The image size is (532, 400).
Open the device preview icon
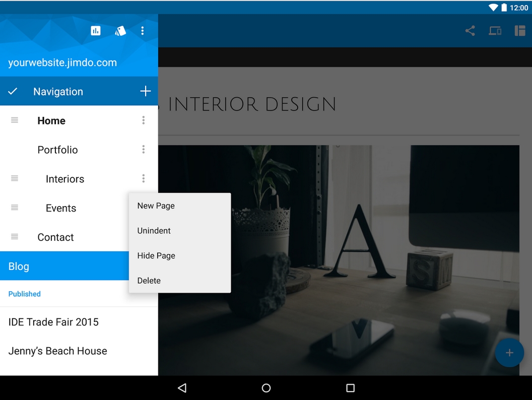tap(495, 31)
